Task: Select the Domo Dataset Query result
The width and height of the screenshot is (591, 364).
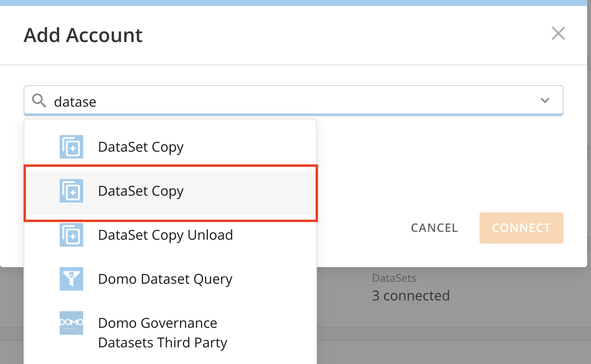Action: [165, 279]
